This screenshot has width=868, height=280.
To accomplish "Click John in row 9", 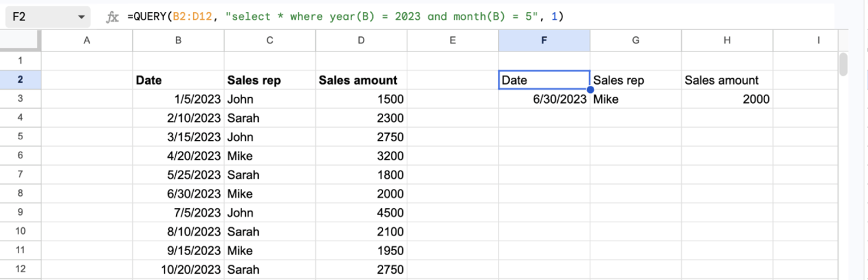I will click(270, 213).
